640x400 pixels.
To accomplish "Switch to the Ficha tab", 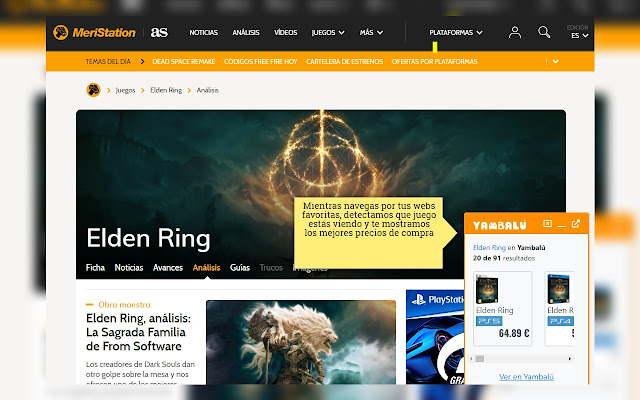I will 95,268.
